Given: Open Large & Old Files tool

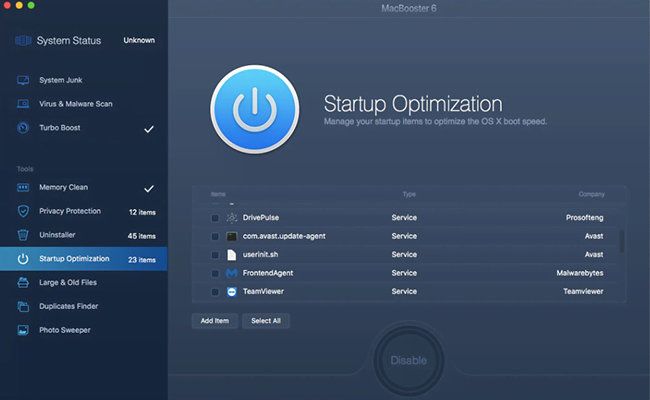Looking at the screenshot, I should tap(84, 283).
